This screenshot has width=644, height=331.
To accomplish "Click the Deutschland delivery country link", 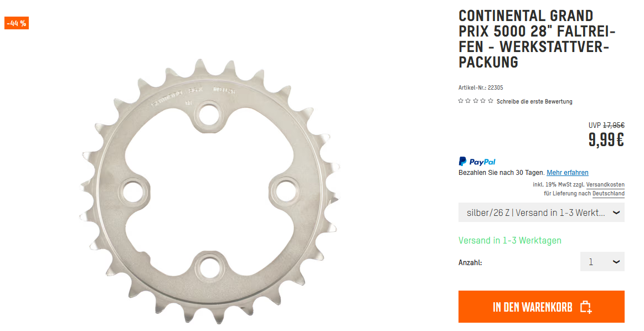I will 608,193.
